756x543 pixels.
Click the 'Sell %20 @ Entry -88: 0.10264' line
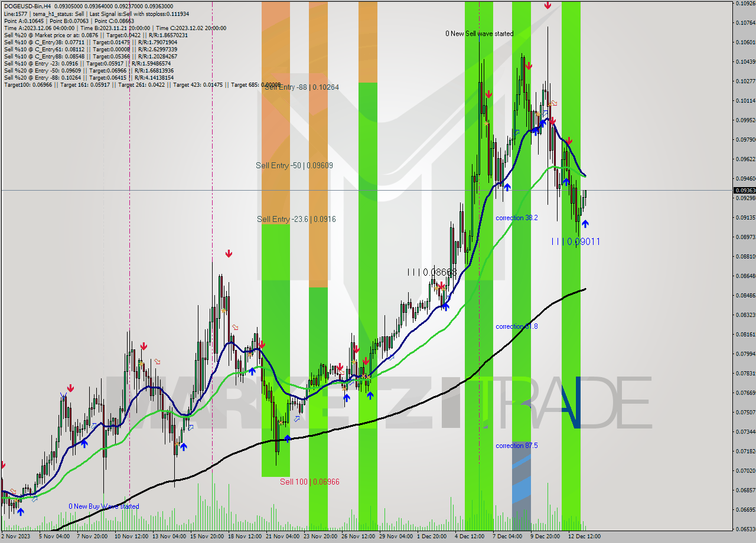pyautogui.click(x=89, y=77)
